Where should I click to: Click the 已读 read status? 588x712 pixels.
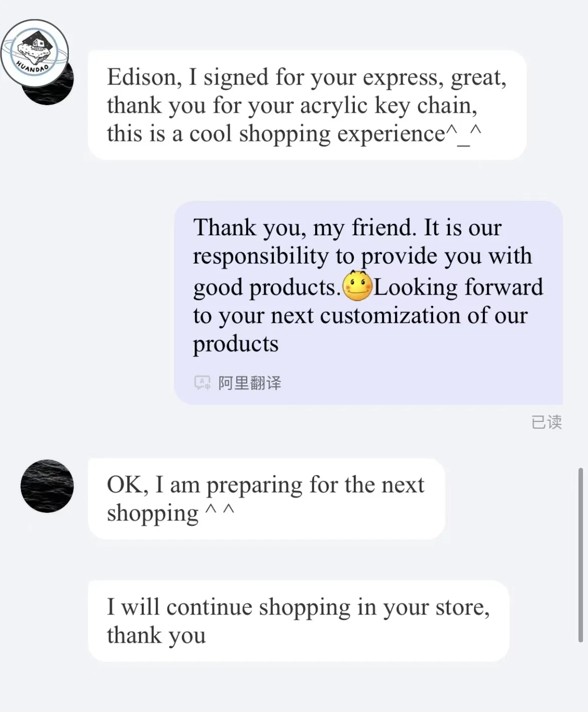click(x=546, y=422)
